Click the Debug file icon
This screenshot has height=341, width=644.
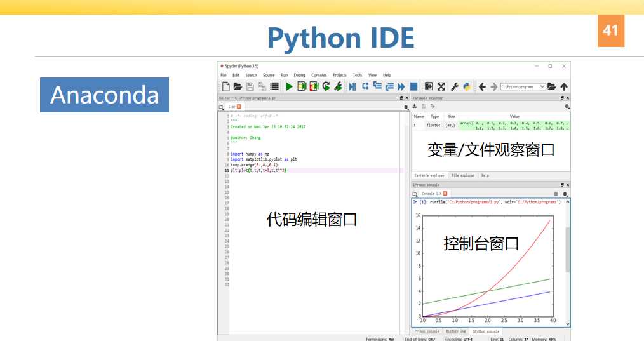352,86
